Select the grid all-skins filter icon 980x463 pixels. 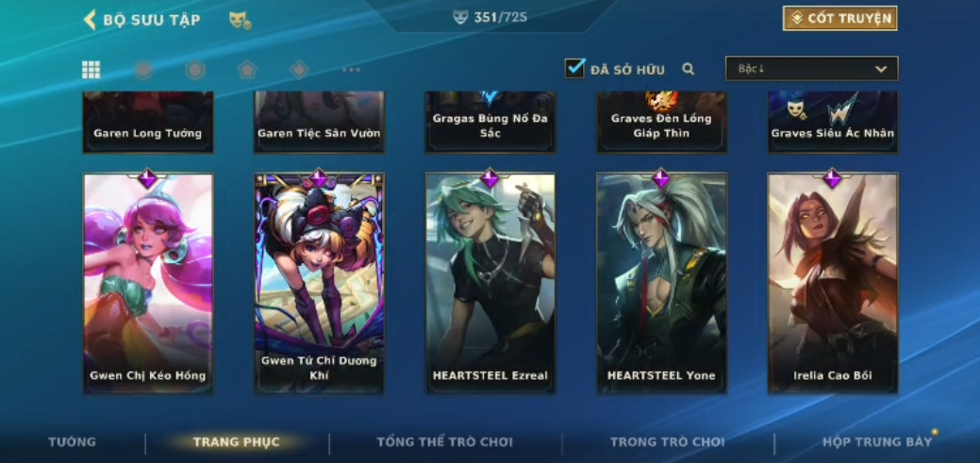91,70
